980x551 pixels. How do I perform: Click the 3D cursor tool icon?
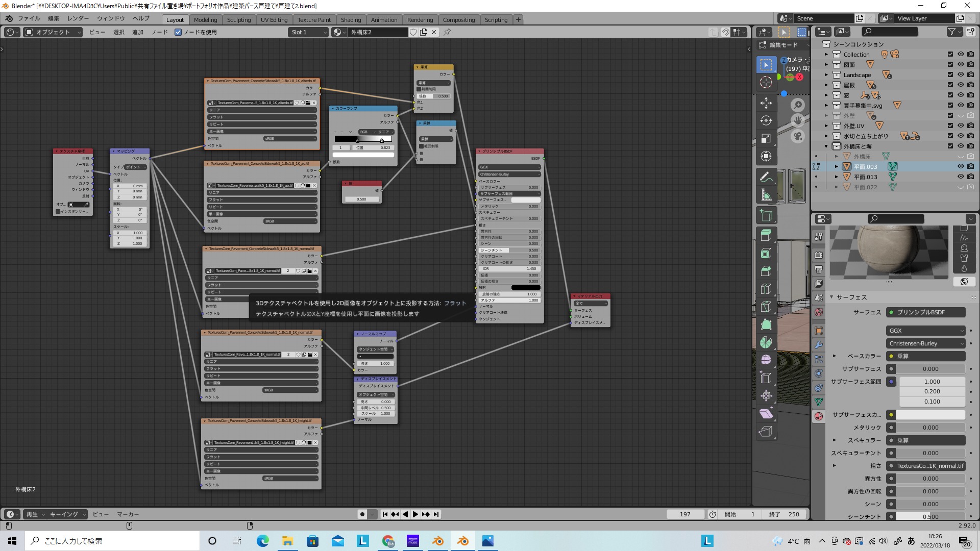pyautogui.click(x=766, y=82)
